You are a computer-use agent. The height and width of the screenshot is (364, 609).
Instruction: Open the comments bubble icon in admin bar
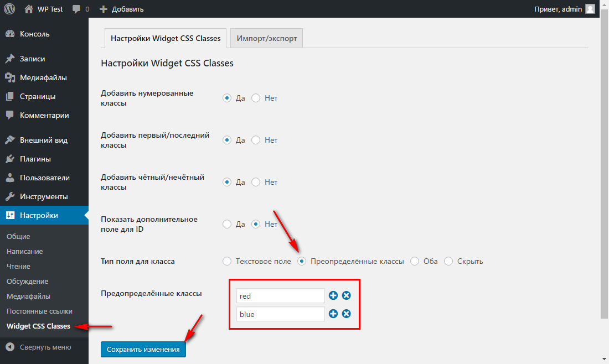click(76, 9)
